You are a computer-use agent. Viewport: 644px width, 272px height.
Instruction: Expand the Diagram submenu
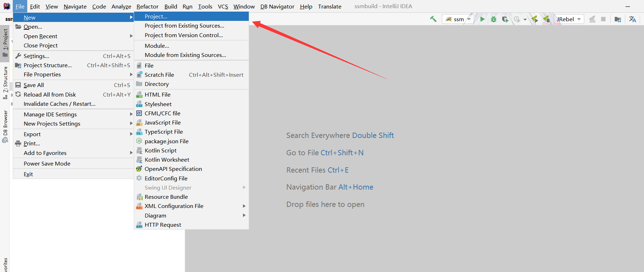click(191, 215)
